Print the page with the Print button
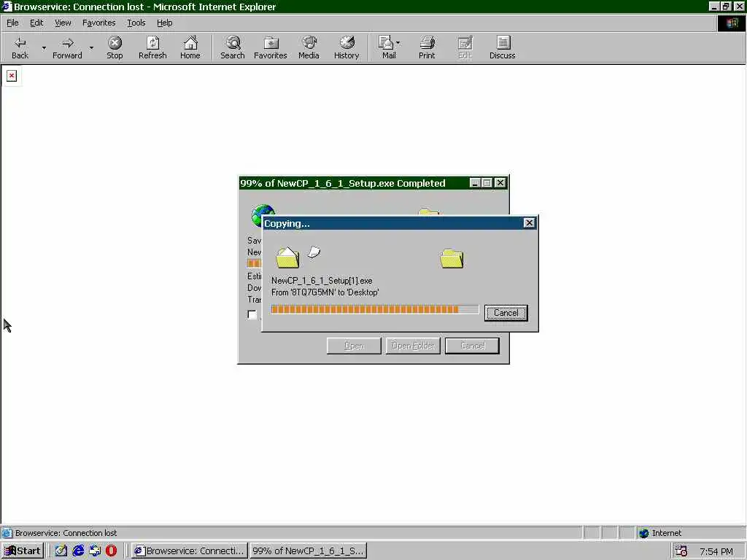The width and height of the screenshot is (747, 560). pyautogui.click(x=427, y=47)
